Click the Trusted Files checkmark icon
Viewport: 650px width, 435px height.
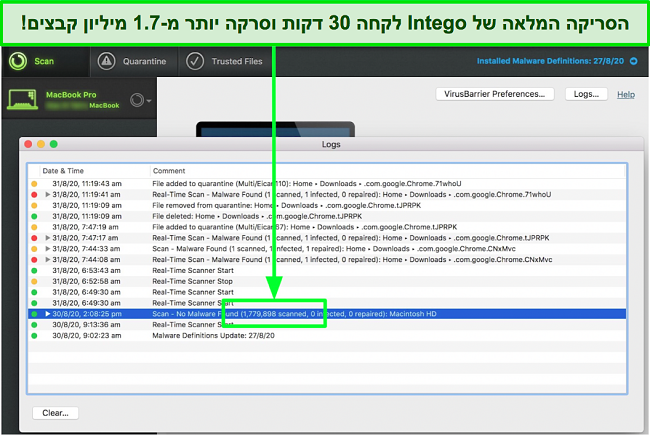point(195,61)
